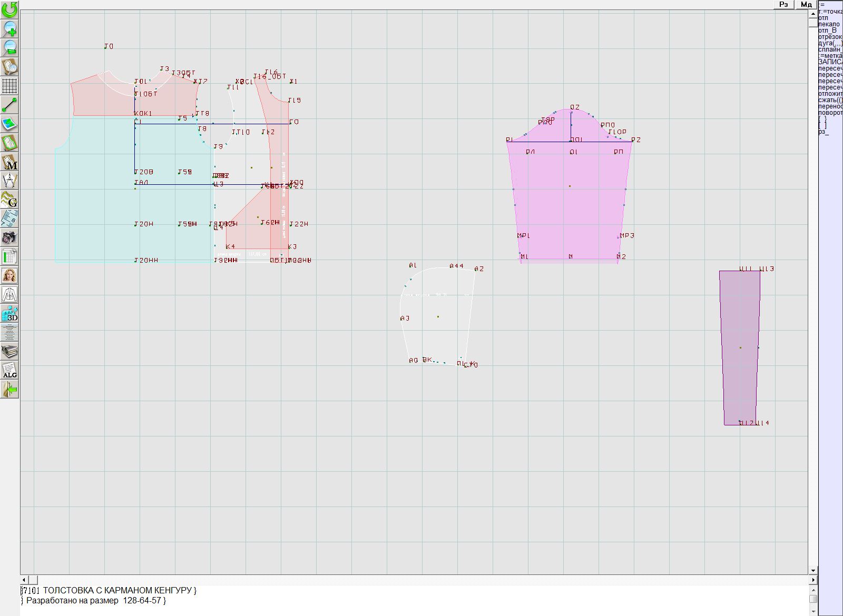Click the pink sleeve pattern piece
The height and width of the screenshot is (616, 843).
click(569, 211)
